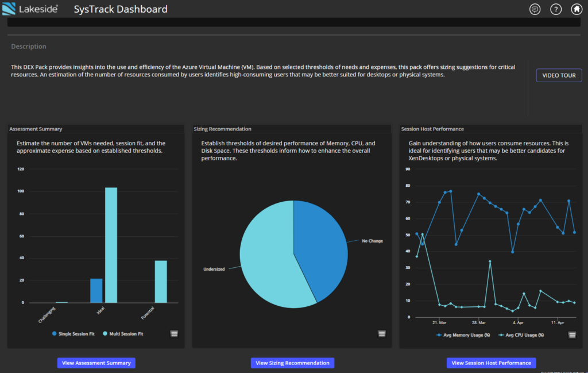Click the 'Description' section heading
Viewport: 588px width, 373px height.
coord(29,47)
